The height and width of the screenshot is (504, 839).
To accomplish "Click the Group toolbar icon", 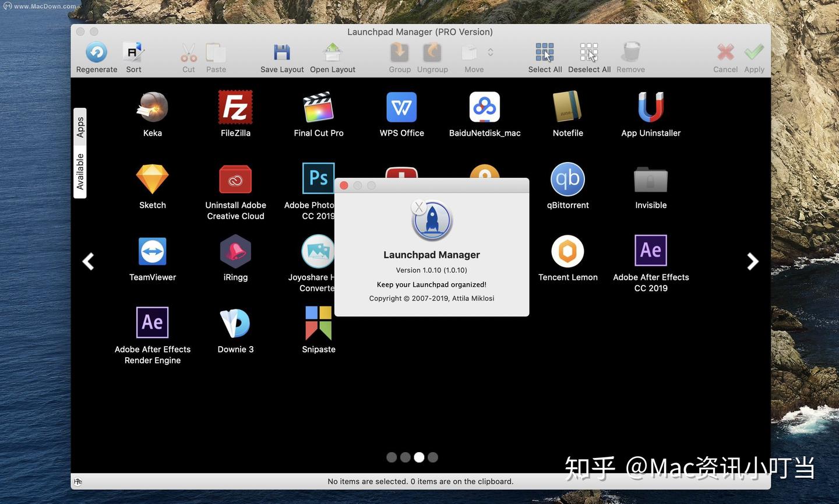I will (400, 52).
